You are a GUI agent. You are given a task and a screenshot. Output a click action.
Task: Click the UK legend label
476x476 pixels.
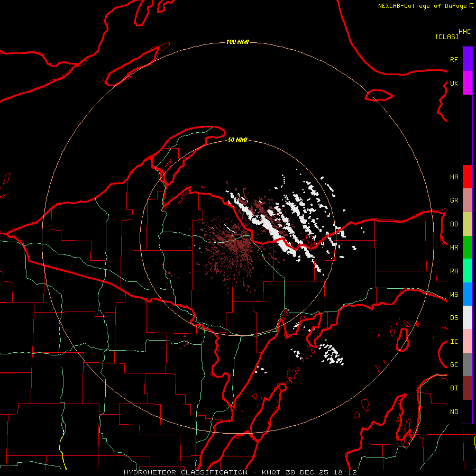click(x=454, y=83)
